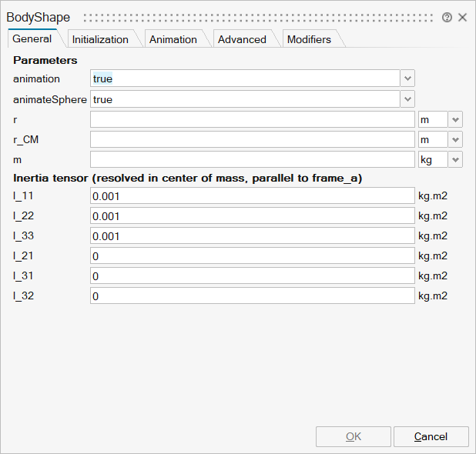Go to the Advanced tab
Viewport: 476px width, 454px height.
click(x=242, y=39)
